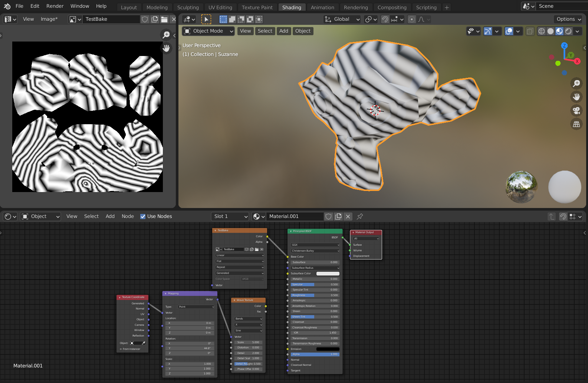Click the select tool cursor icon in viewport header
588x383 pixels.
tap(206, 19)
